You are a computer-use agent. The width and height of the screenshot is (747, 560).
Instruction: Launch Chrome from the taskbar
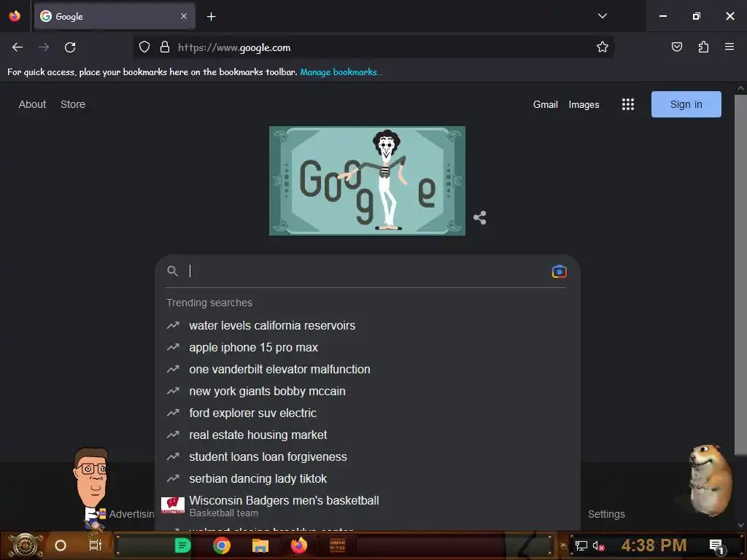click(x=222, y=545)
